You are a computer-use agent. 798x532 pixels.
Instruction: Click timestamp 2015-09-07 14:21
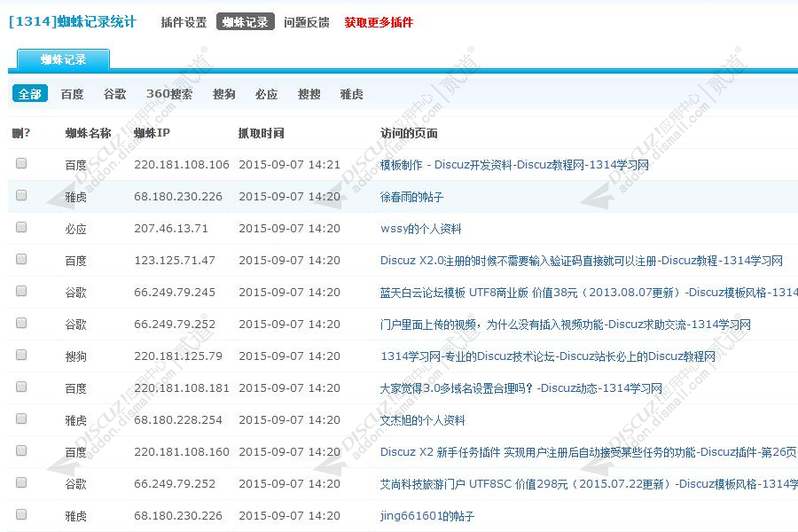point(289,165)
